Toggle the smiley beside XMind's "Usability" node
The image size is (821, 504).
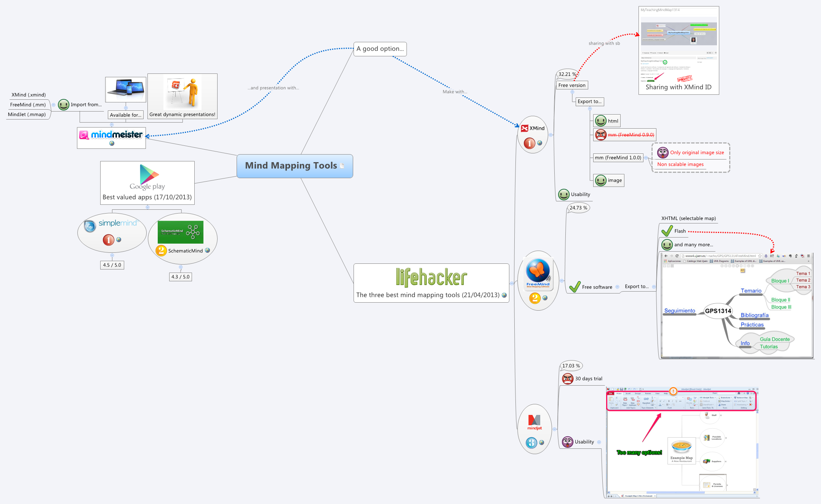coord(564,194)
